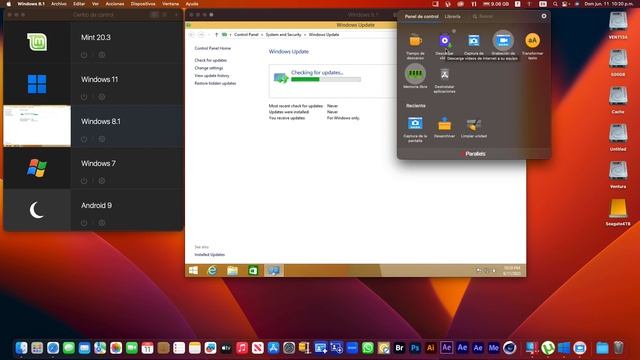Open the Captura de pantalla tool in top row
The height and width of the screenshot is (360, 640).
474,40
